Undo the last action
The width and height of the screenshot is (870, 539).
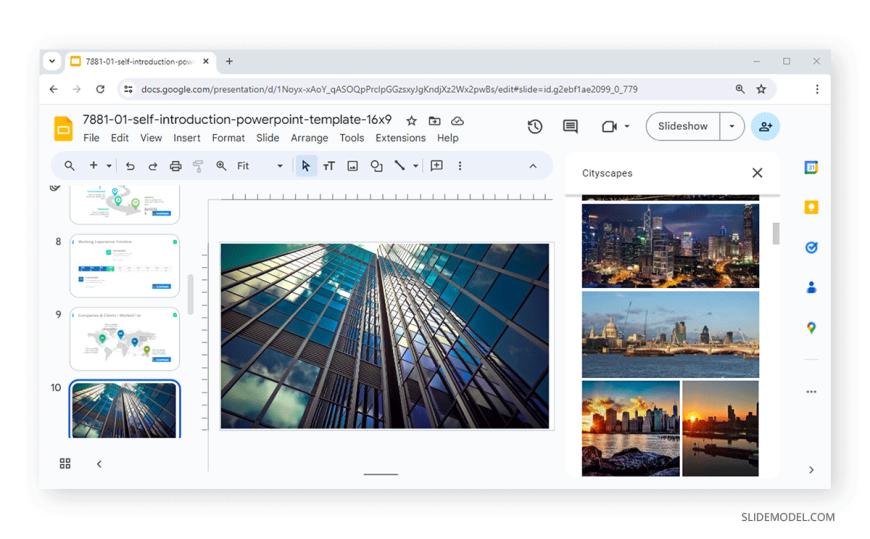pos(130,166)
